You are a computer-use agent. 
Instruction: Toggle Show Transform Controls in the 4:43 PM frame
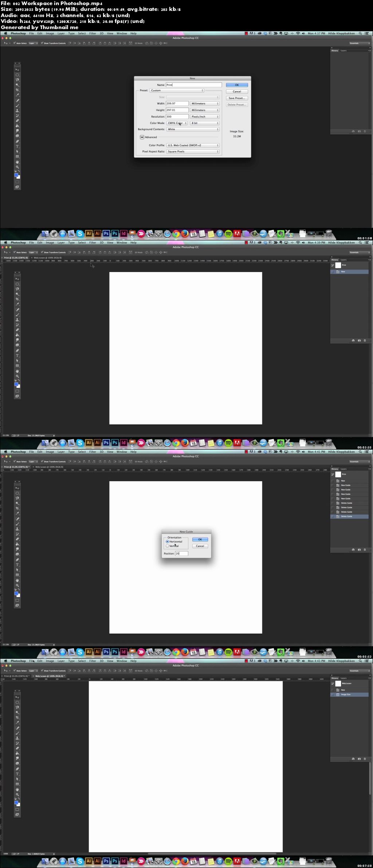pos(42,671)
